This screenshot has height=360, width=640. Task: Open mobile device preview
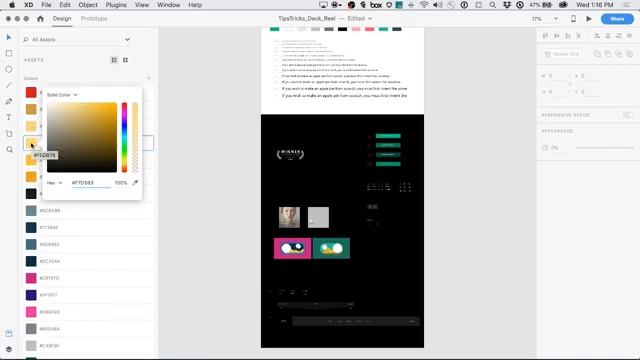tap(573, 19)
